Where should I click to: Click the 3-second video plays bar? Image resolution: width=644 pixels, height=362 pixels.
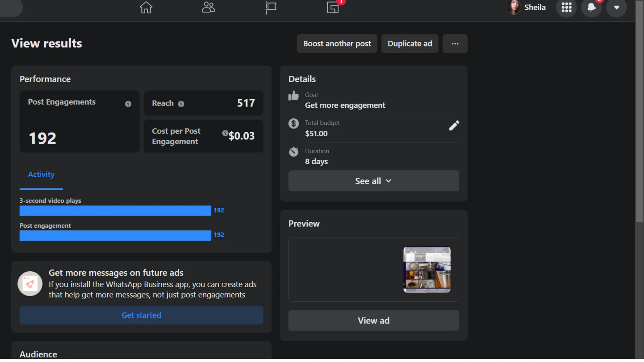[x=115, y=211]
